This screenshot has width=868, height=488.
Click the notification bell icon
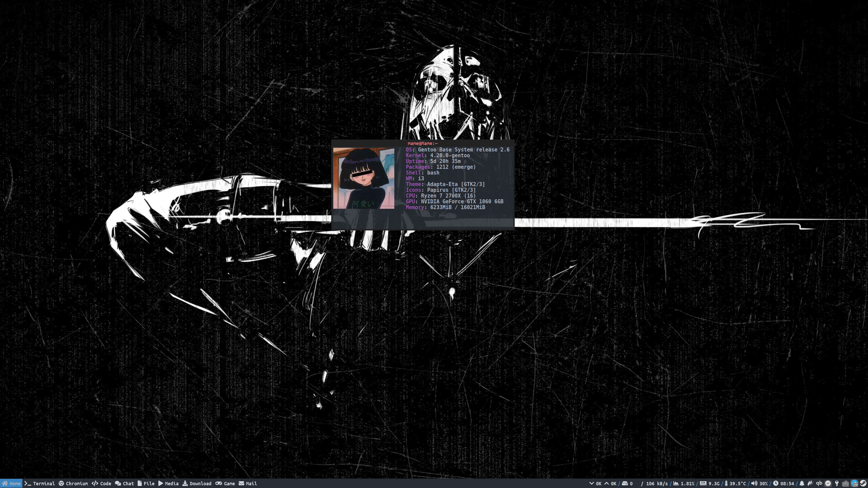click(802, 484)
